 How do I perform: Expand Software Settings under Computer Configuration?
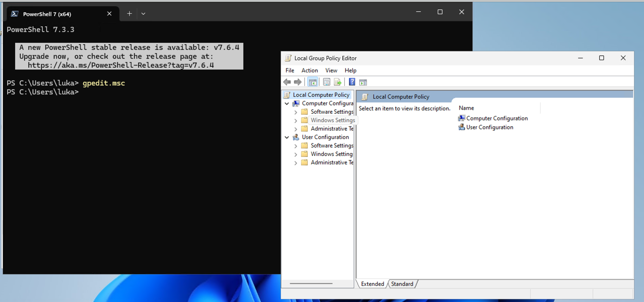tap(296, 112)
